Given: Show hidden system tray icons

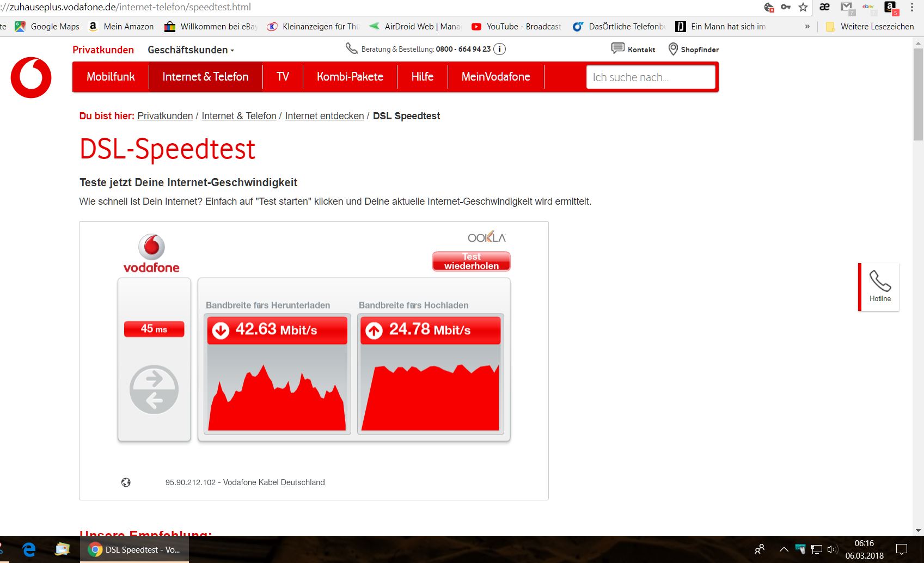Looking at the screenshot, I should pos(784,549).
